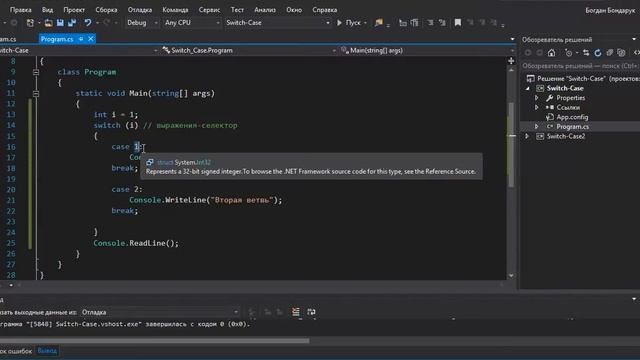
Task: Toggle bookmark on current line
Action: click(x=458, y=23)
